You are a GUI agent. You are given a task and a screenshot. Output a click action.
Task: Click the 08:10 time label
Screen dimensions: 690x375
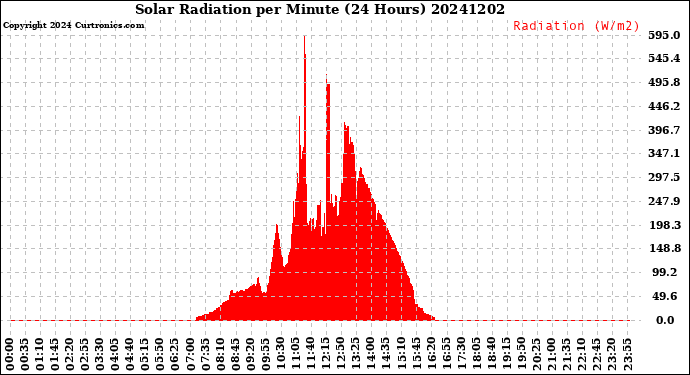220,355
